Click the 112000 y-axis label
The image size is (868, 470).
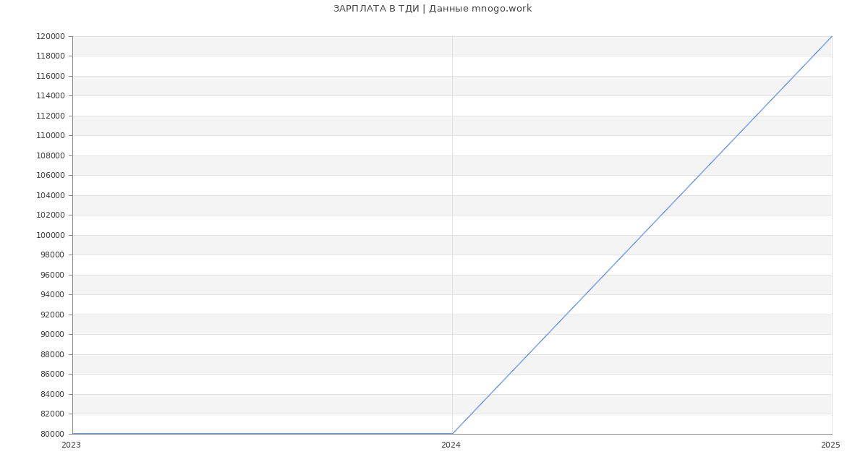50,116
